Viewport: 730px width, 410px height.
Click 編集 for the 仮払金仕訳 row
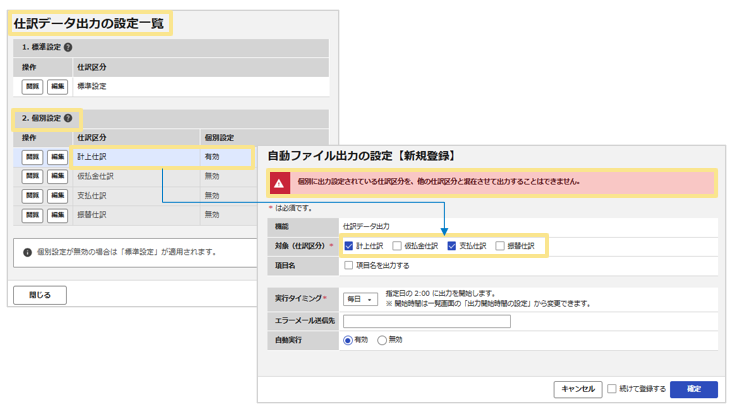pos(58,176)
